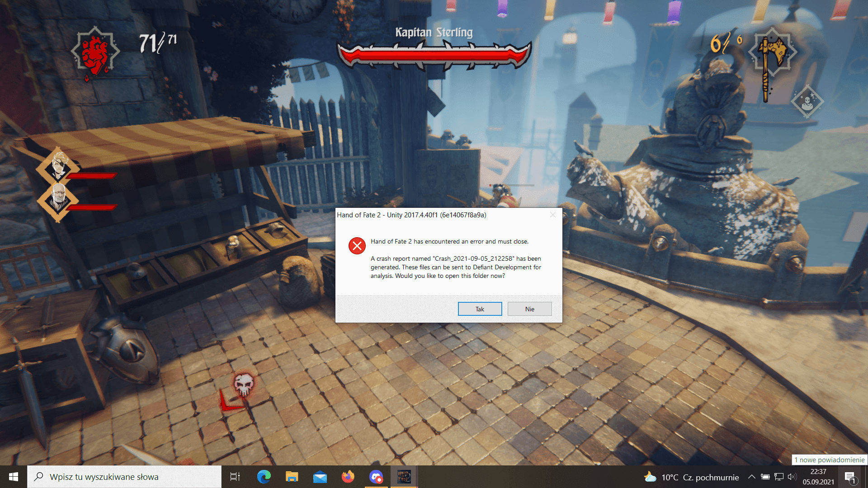Click the taskbar search field
The height and width of the screenshot is (488, 868).
(x=124, y=477)
